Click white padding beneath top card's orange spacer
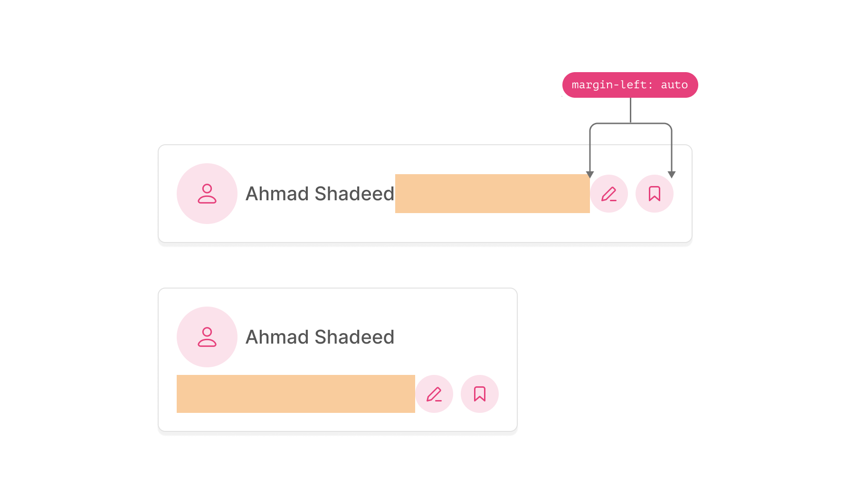This screenshot has width=855, height=504. click(492, 228)
